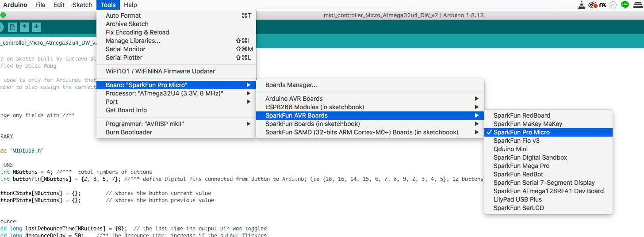Click the Save sketch down-arrow icon
The width and height of the screenshot is (644, 237).
[x=36, y=27]
